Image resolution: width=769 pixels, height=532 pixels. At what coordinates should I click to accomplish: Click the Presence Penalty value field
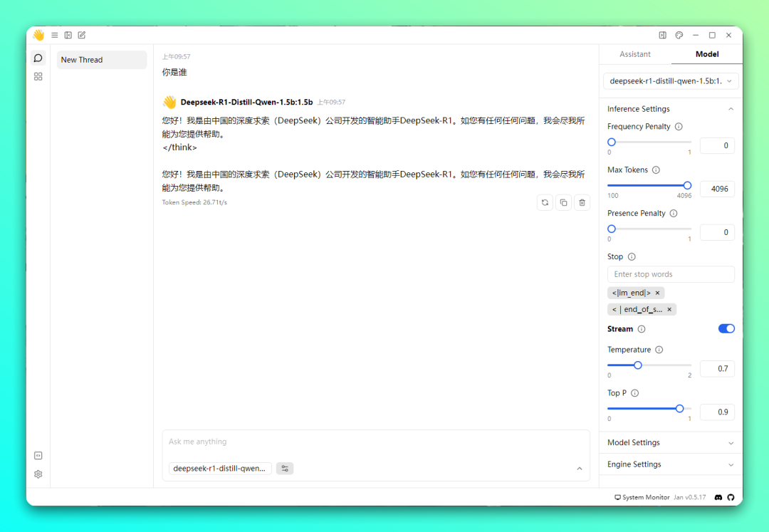[x=717, y=232]
